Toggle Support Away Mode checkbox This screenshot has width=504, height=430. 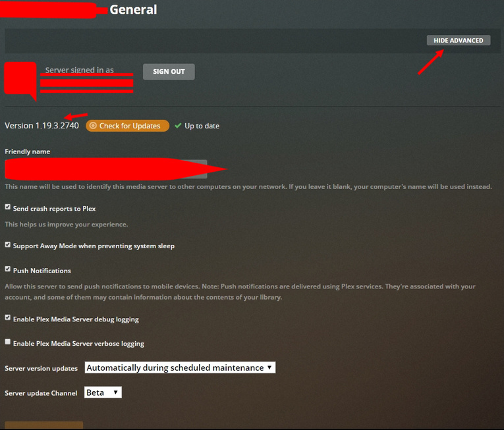pyautogui.click(x=8, y=244)
